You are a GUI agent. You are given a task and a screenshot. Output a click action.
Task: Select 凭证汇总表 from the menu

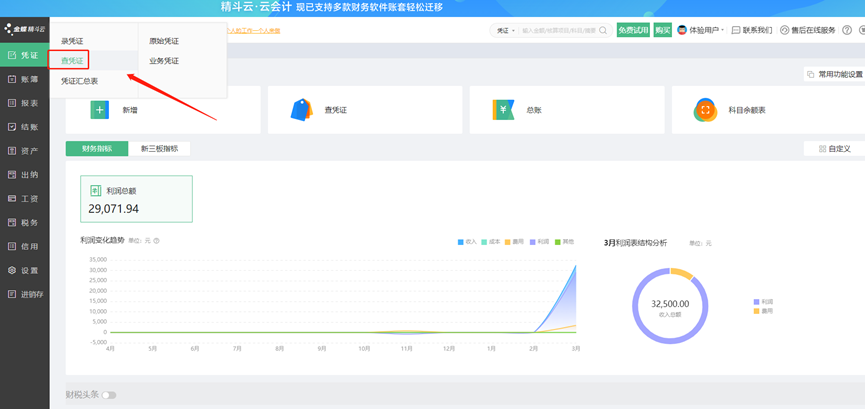[79, 81]
